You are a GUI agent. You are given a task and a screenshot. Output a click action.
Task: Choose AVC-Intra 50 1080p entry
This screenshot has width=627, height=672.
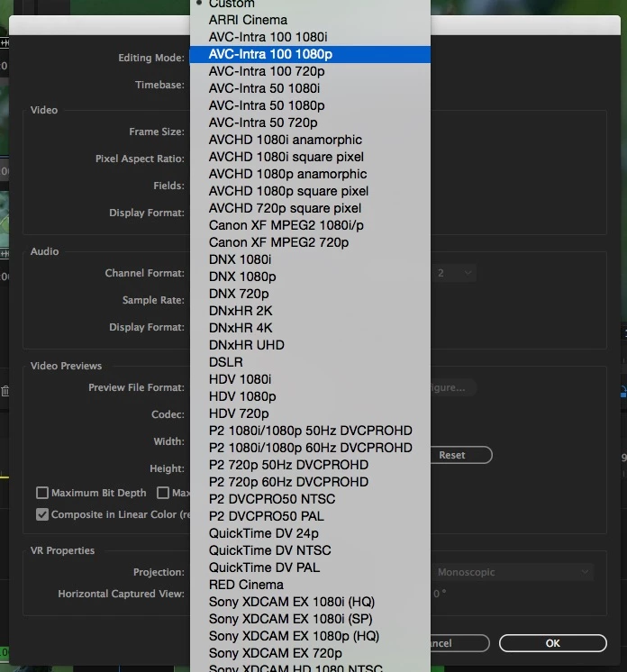pyautogui.click(x=310, y=105)
